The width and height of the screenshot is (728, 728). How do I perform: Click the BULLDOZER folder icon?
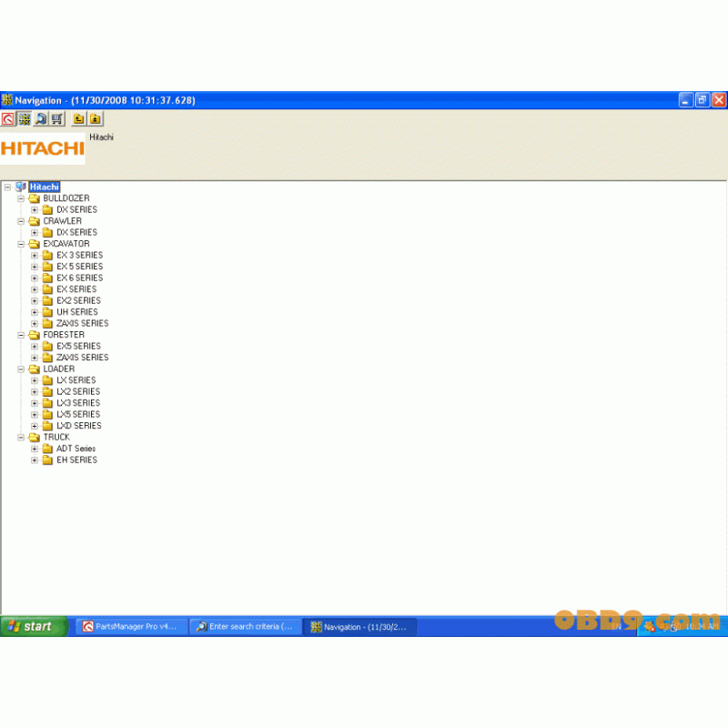[x=34, y=198]
